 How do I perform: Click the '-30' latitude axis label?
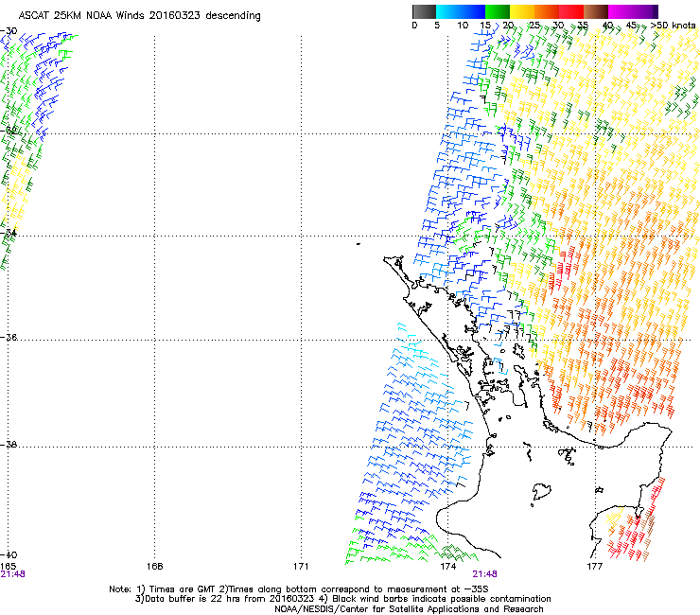[9, 31]
